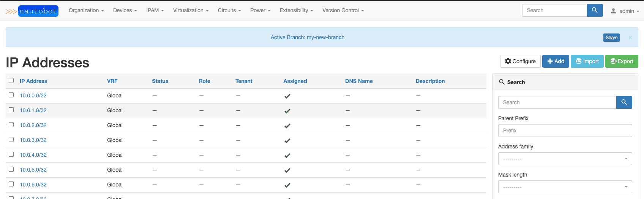Screen dimensions: 644x199
Task: Check the box for 10.0.5.0/32
Action: click(11, 169)
